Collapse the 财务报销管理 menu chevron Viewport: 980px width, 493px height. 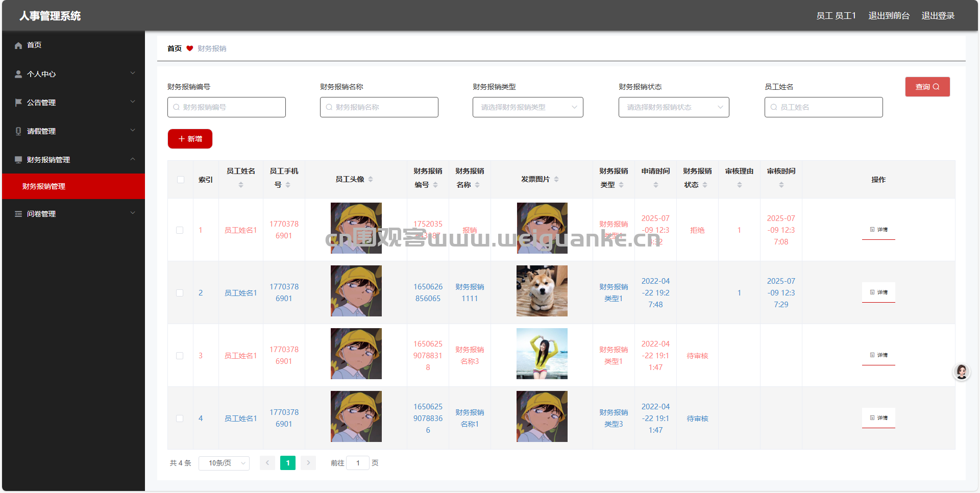[x=133, y=159]
